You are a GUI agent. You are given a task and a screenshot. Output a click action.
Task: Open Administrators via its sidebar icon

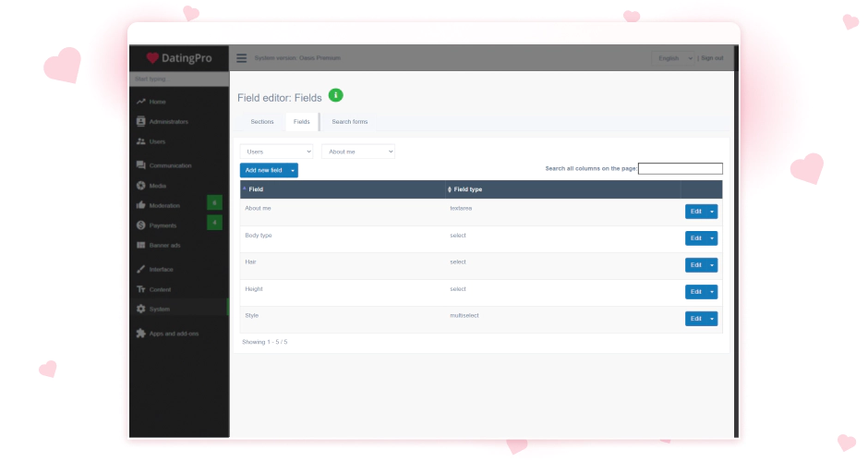pos(141,121)
